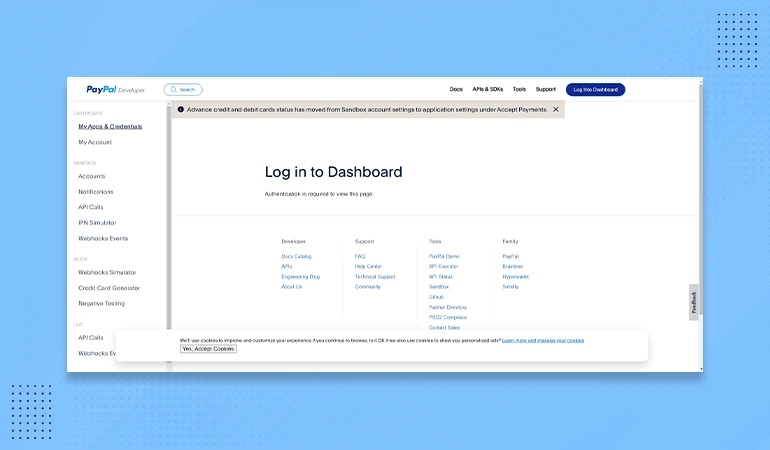Click Yes, Accept Cookies button

pyautogui.click(x=208, y=349)
